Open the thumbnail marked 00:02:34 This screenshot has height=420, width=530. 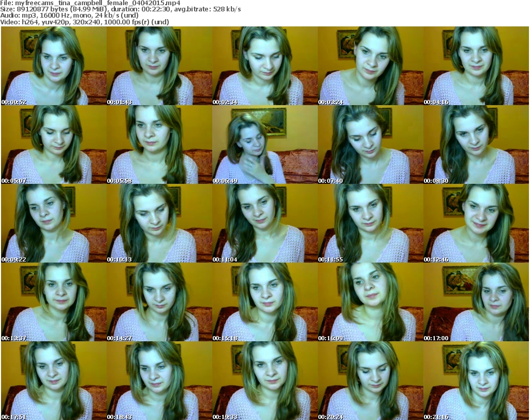(x=265, y=66)
